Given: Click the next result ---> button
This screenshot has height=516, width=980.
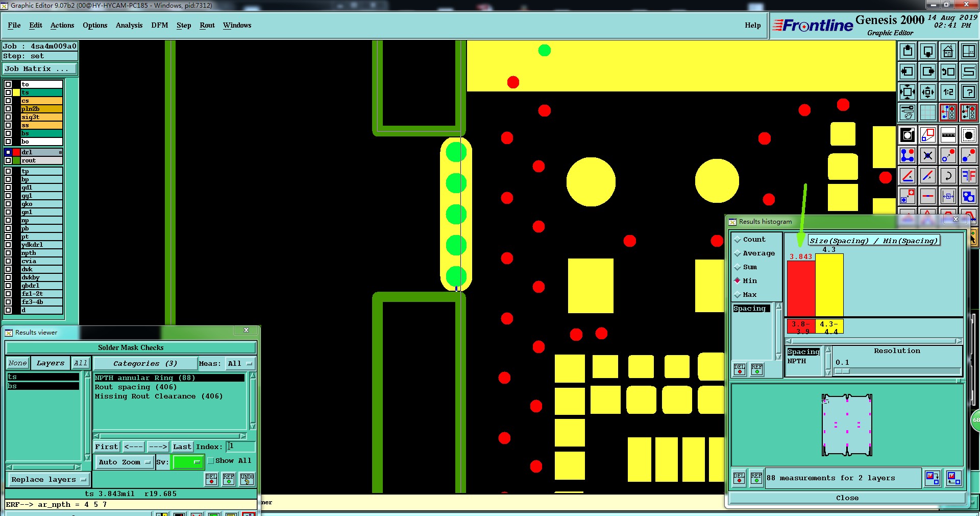Looking at the screenshot, I should [158, 447].
